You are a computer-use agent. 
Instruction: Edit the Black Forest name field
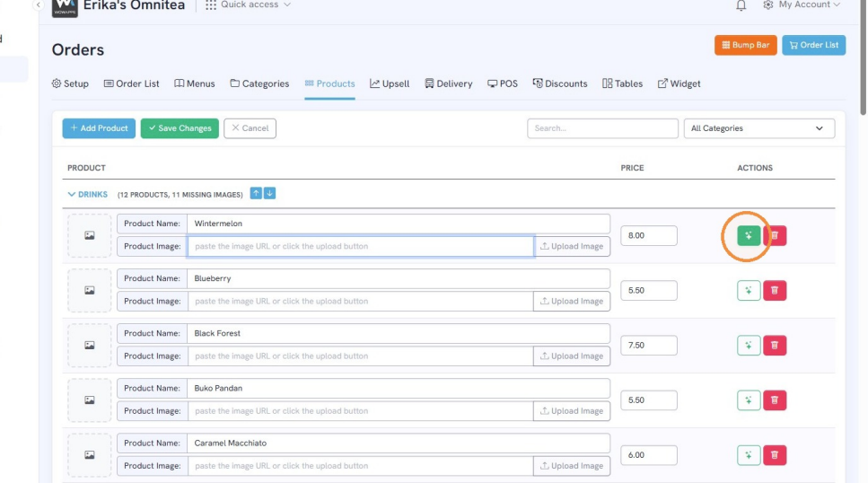click(399, 333)
